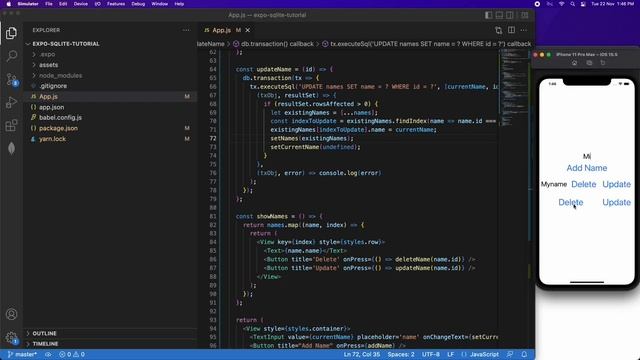Open the Window menu
The height and width of the screenshot is (360, 640).
click(160, 4)
